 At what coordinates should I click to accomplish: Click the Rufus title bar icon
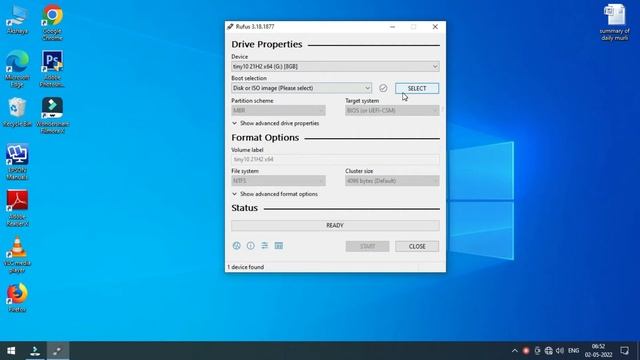[x=230, y=27]
